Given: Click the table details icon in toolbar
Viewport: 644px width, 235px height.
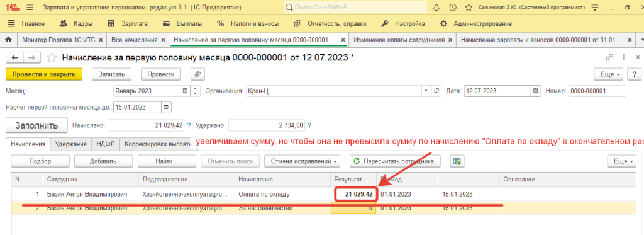Looking at the screenshot, I should click(457, 161).
